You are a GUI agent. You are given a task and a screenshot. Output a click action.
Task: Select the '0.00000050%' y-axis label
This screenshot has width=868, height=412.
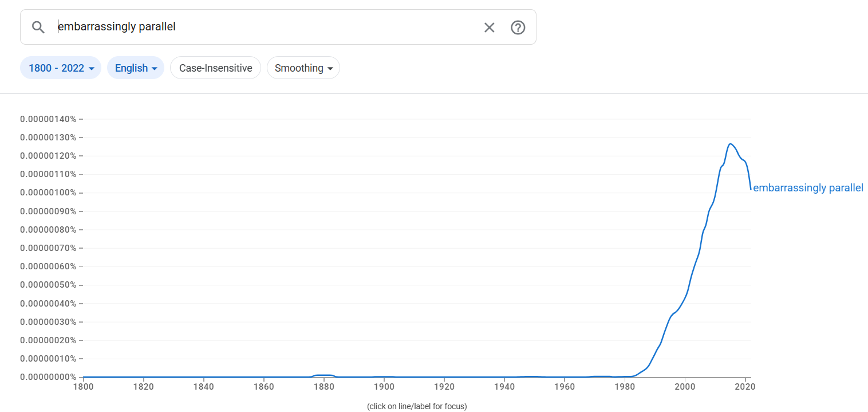click(x=48, y=285)
